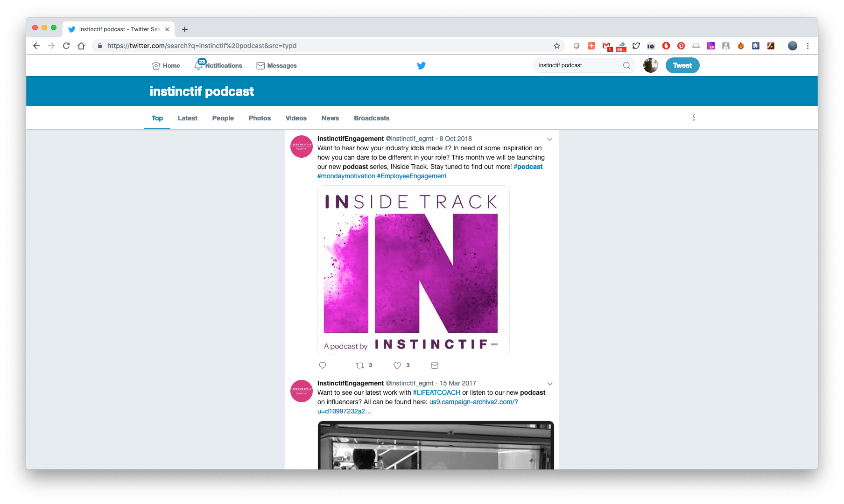Open the Twitter profile avatar menu
The image size is (844, 504).
click(651, 65)
